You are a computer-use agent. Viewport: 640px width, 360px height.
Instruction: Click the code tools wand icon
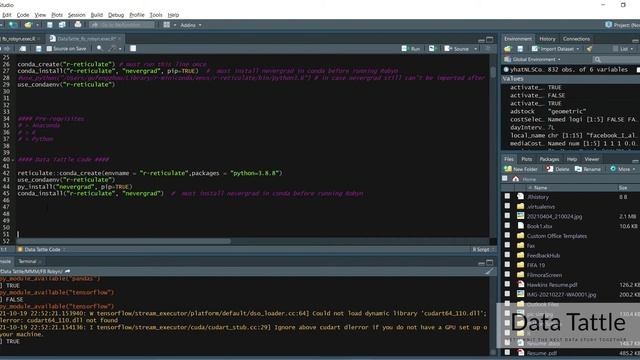click(x=112, y=49)
